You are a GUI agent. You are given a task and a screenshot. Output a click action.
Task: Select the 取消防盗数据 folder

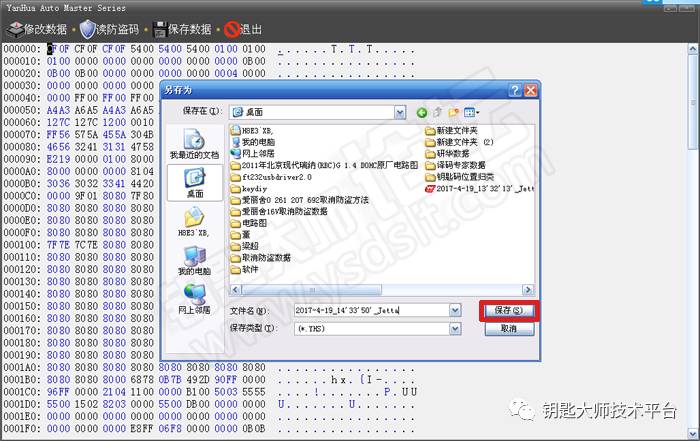coord(266,257)
